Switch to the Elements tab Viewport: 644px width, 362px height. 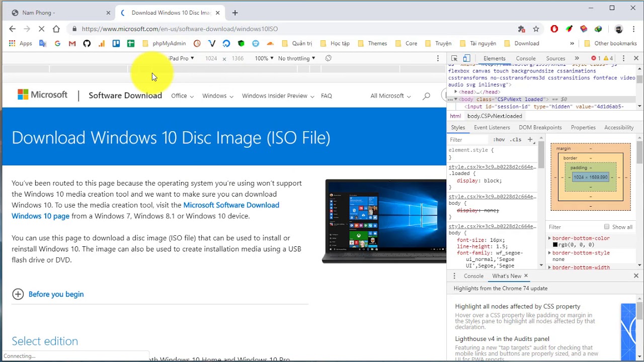(x=494, y=58)
